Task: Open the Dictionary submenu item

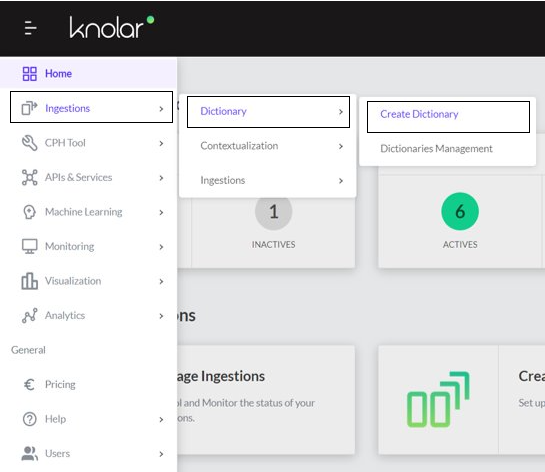Action: [x=268, y=112]
